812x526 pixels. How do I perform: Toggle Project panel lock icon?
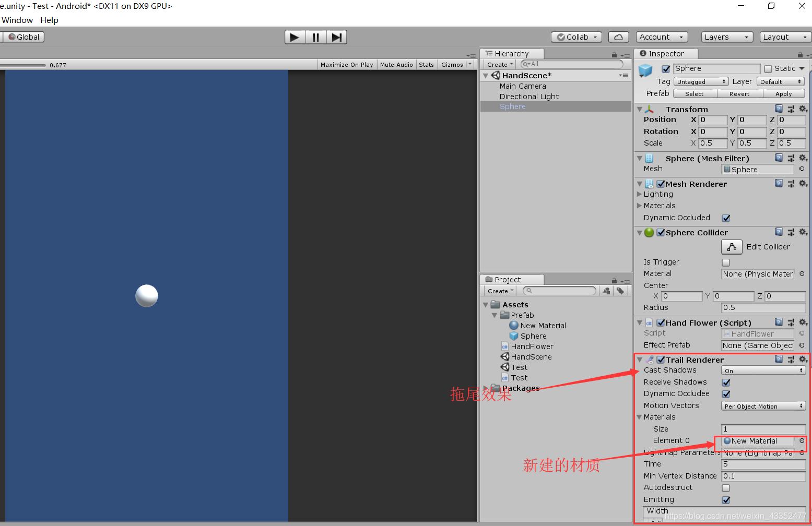point(614,281)
